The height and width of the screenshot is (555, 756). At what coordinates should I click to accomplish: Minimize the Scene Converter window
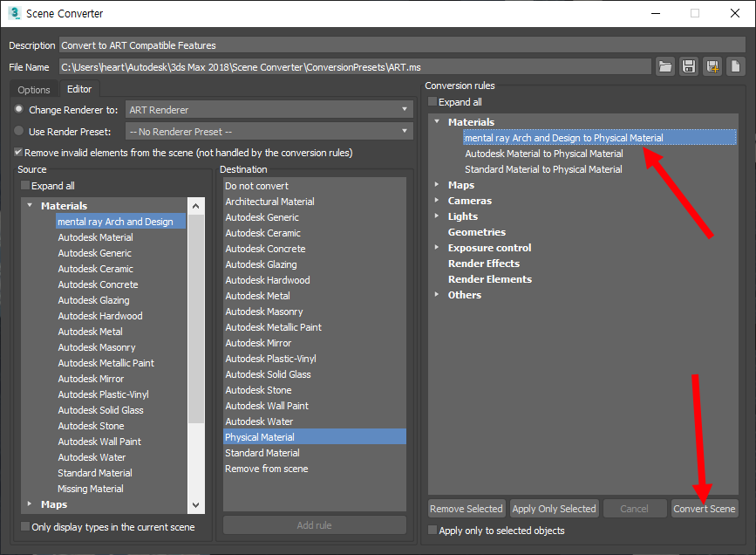coord(656,13)
